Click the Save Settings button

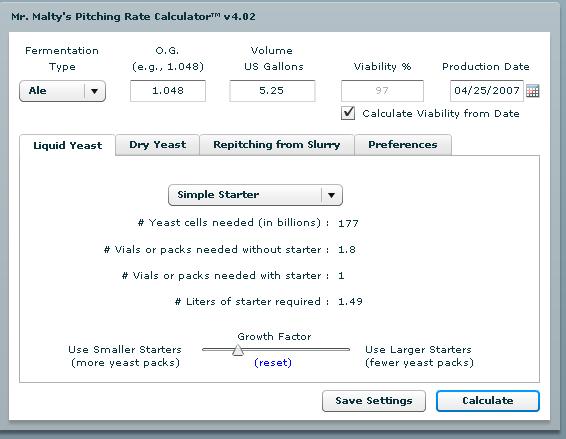[x=374, y=401]
